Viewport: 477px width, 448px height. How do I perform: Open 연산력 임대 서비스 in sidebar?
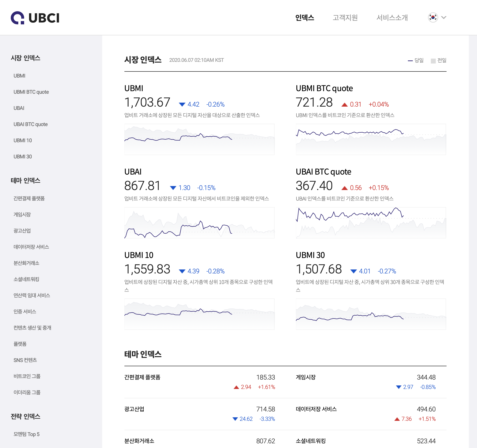point(32,295)
